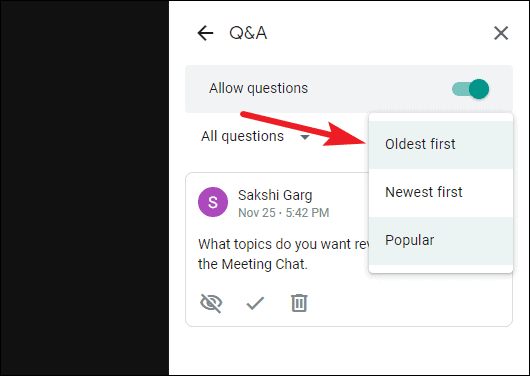This screenshot has height=376, width=530.
Task: Click the Allow questions label text
Action: [x=259, y=88]
